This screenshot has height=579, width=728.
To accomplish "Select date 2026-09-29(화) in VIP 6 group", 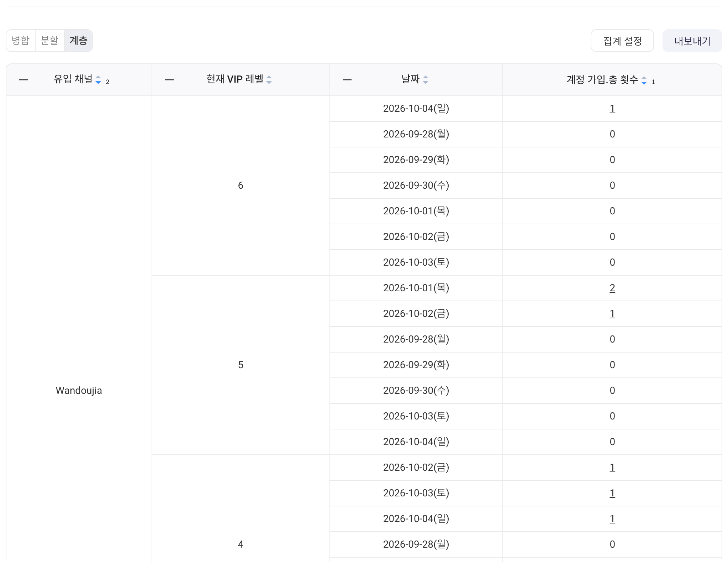I will (416, 160).
